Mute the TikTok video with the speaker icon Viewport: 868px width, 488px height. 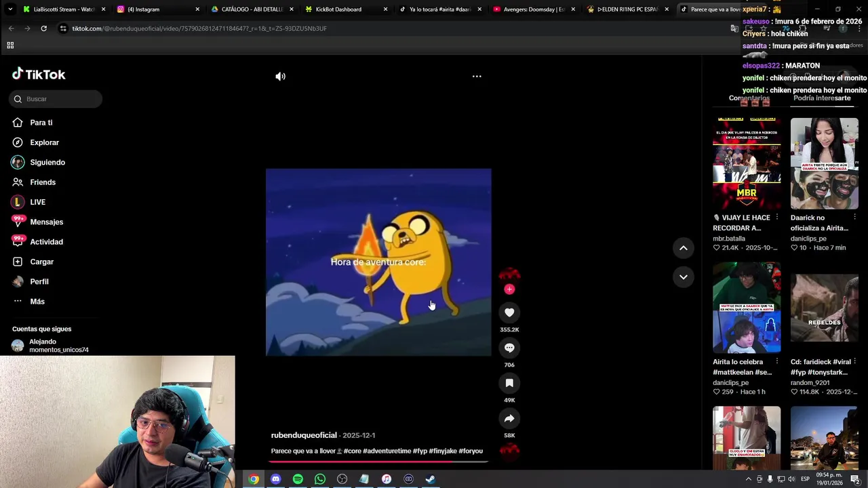click(280, 77)
